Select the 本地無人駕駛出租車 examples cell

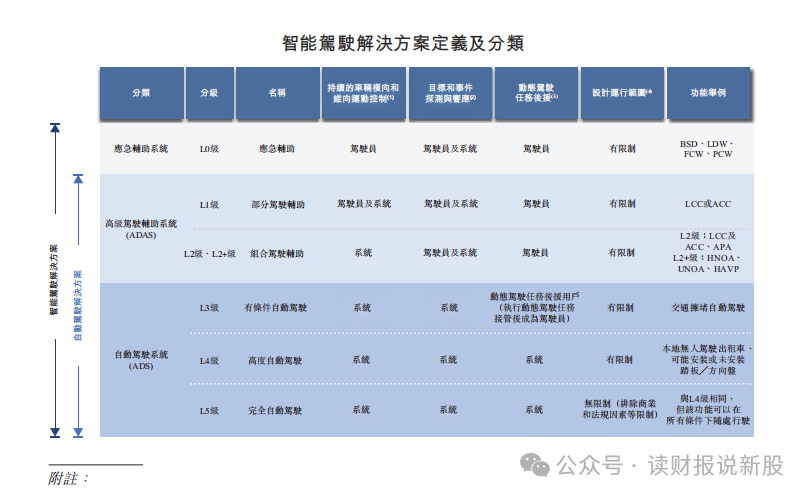707,360
